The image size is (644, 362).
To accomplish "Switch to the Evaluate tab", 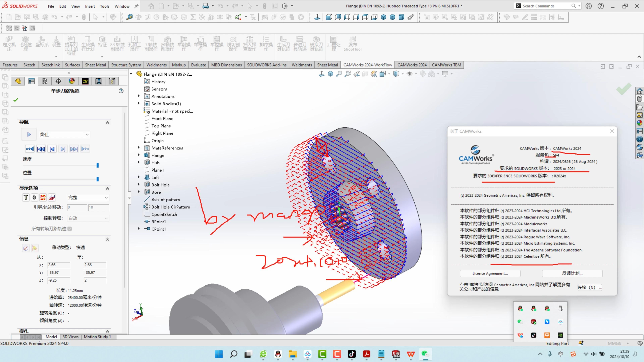I will pyautogui.click(x=199, y=65).
